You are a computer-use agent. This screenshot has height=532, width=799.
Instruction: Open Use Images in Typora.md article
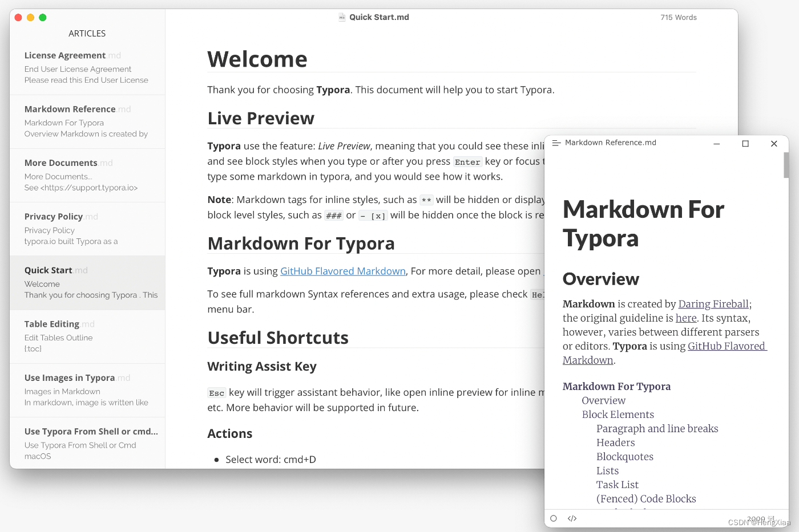tap(87, 390)
